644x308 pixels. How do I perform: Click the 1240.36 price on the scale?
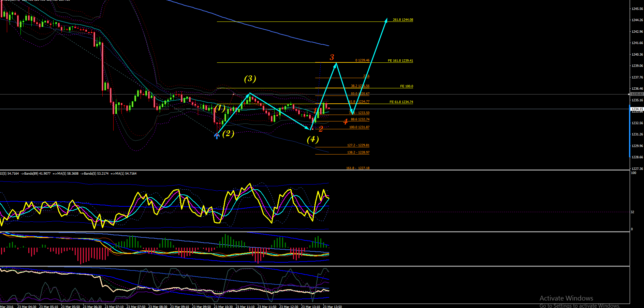637,55
